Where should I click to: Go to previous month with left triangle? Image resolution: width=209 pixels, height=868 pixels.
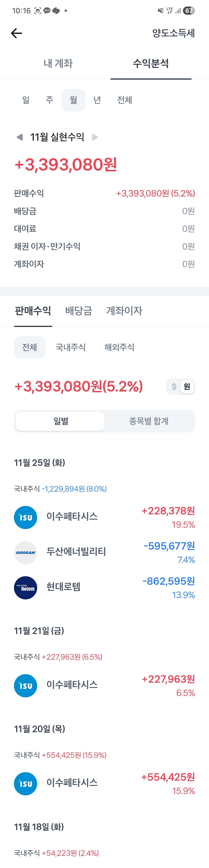click(20, 137)
